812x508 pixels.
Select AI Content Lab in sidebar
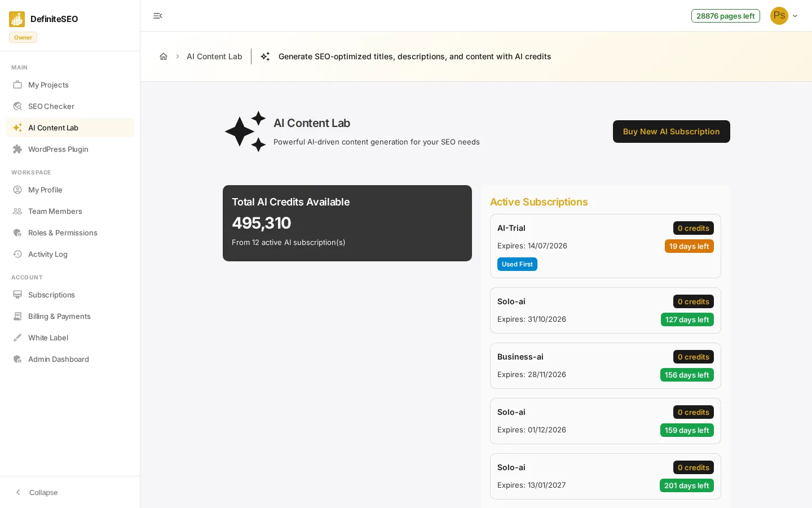pyautogui.click(x=70, y=128)
